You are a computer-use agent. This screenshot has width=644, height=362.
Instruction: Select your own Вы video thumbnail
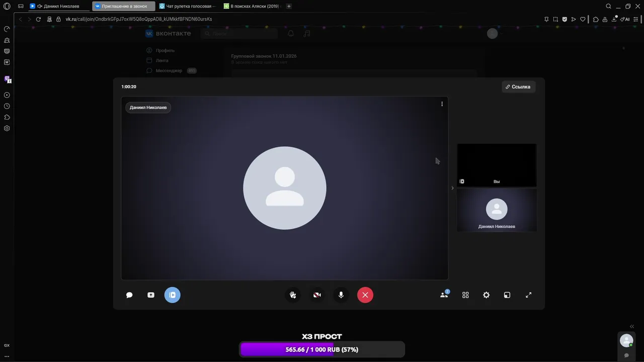pyautogui.click(x=497, y=165)
